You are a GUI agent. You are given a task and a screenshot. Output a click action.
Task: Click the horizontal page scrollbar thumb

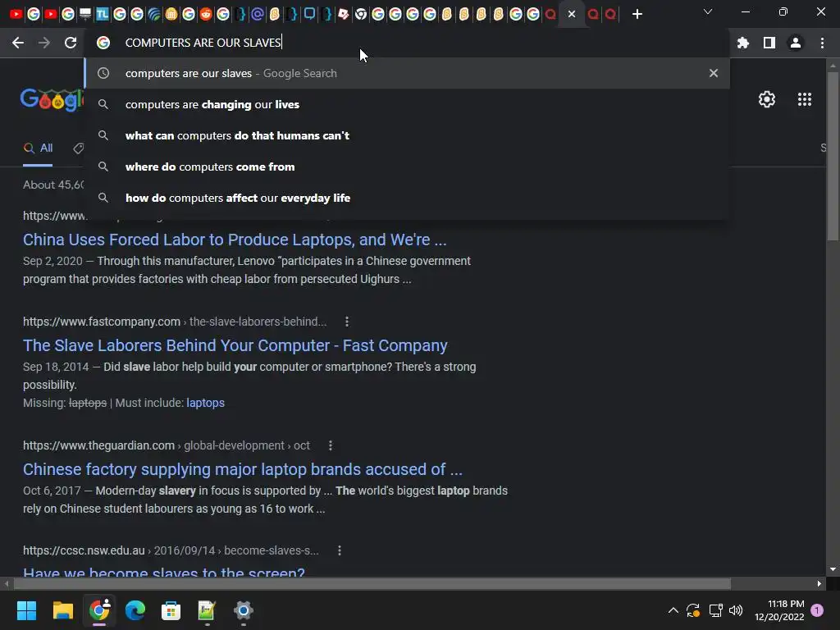pyautogui.click(x=372, y=583)
